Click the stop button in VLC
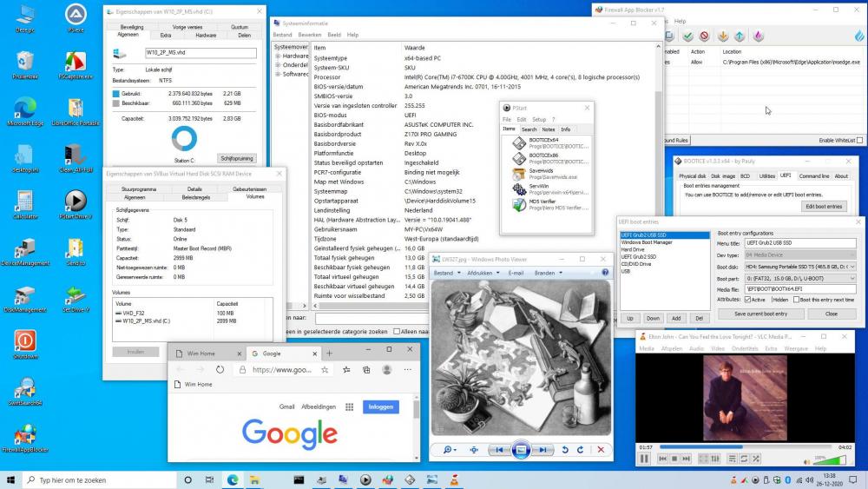The width and height of the screenshot is (868, 489). click(674, 459)
